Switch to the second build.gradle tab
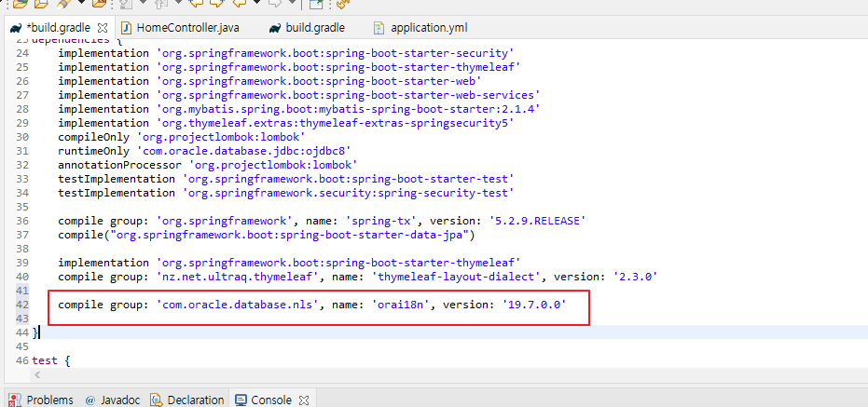The image size is (868, 407). point(315,28)
